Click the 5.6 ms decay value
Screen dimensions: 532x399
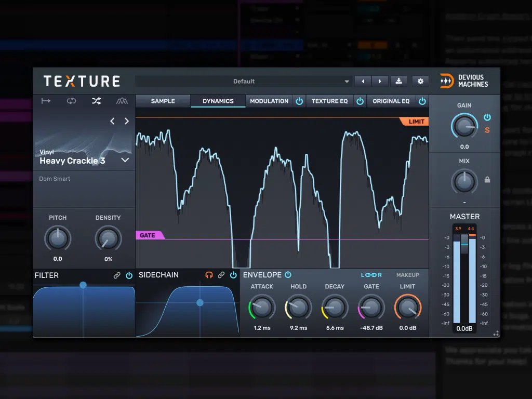click(335, 328)
